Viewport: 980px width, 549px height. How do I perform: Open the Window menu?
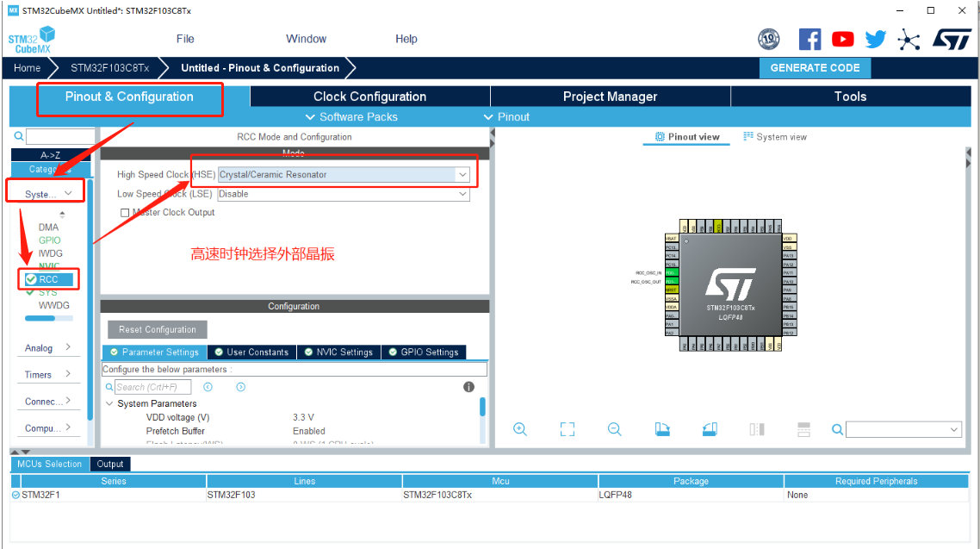click(307, 39)
